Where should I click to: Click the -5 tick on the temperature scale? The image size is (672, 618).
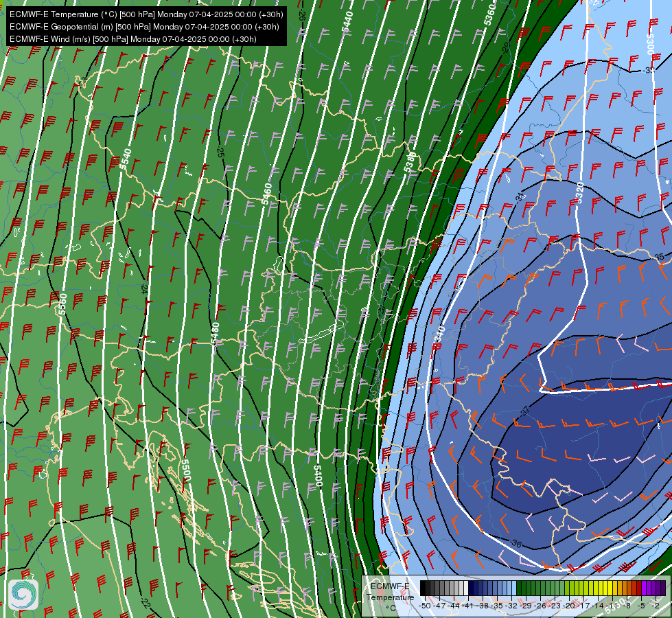(641, 606)
